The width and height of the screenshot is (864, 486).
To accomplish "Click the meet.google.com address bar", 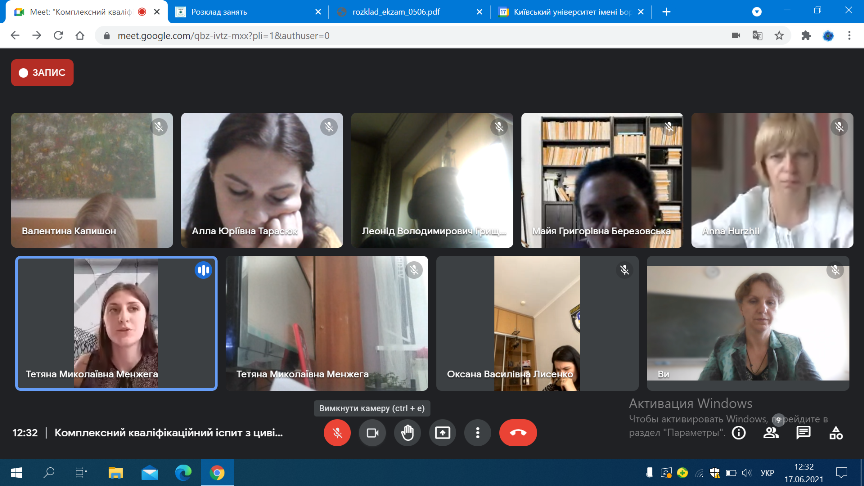I will click(x=400, y=35).
